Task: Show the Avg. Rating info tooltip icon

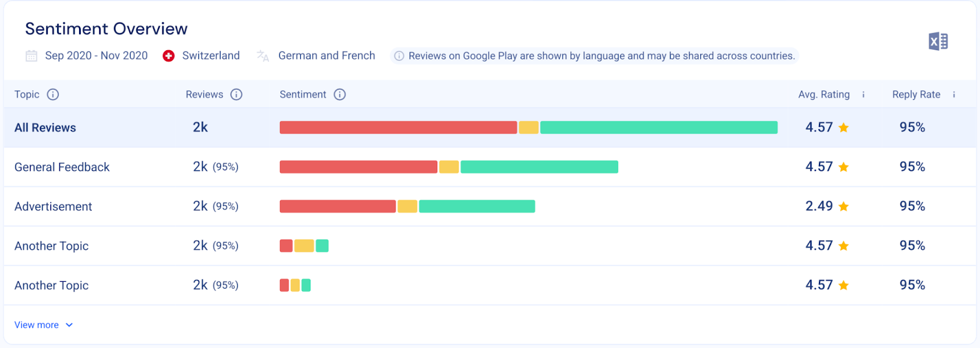Action: (x=864, y=94)
